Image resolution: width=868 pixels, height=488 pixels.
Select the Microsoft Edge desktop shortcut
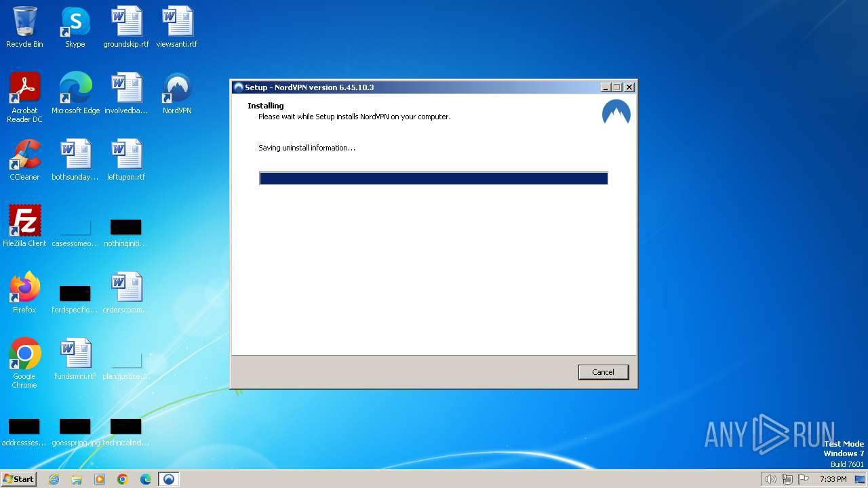[x=75, y=94]
